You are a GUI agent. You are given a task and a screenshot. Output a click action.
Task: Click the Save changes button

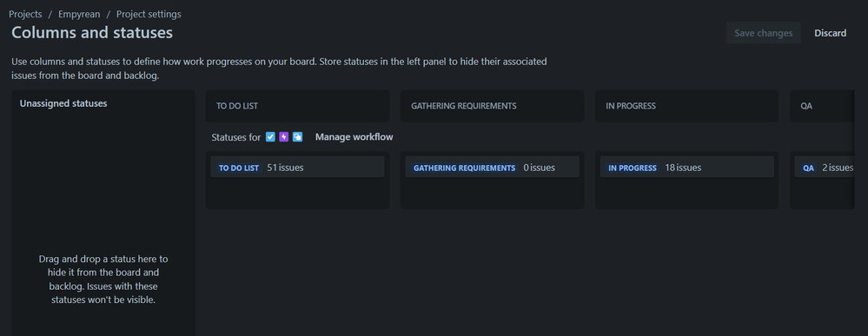click(x=764, y=33)
